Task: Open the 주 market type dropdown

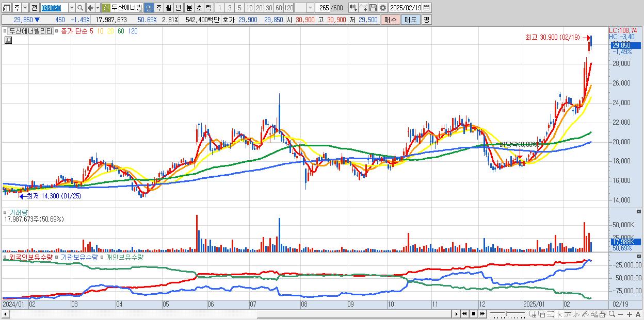Action: tap(25, 8)
